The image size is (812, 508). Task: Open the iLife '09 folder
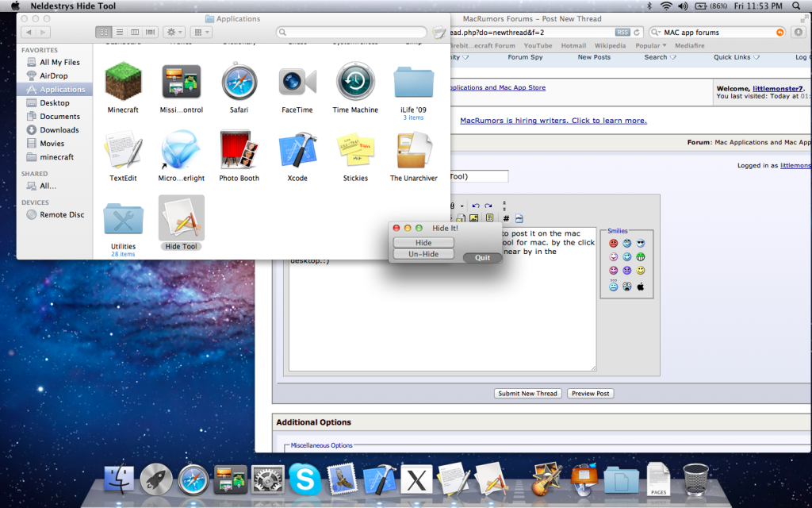(x=413, y=82)
